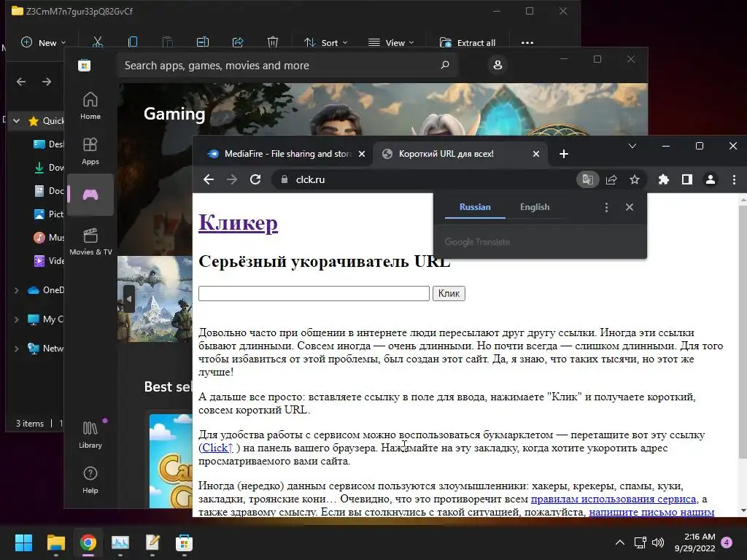Open translate popup options three-dot menu
Screen dimensions: 747x560
pos(606,207)
